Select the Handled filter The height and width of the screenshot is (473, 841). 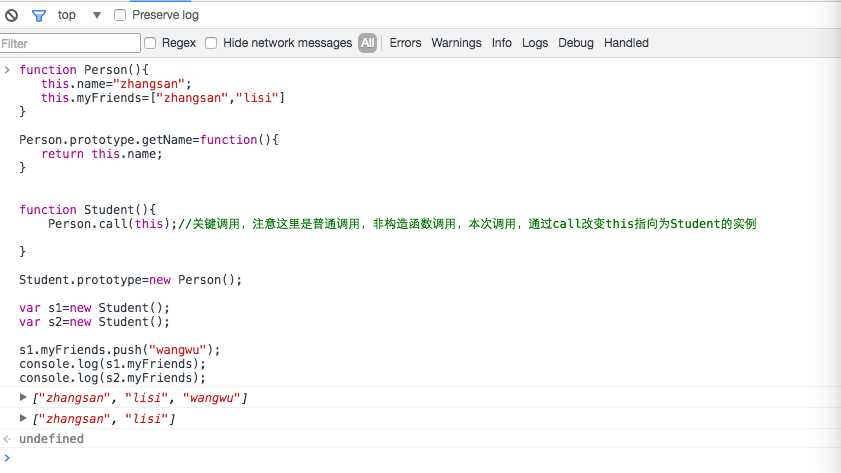tap(626, 43)
